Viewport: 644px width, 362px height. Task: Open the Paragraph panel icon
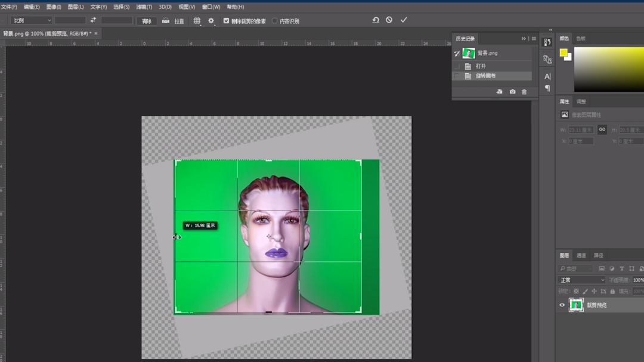[547, 88]
